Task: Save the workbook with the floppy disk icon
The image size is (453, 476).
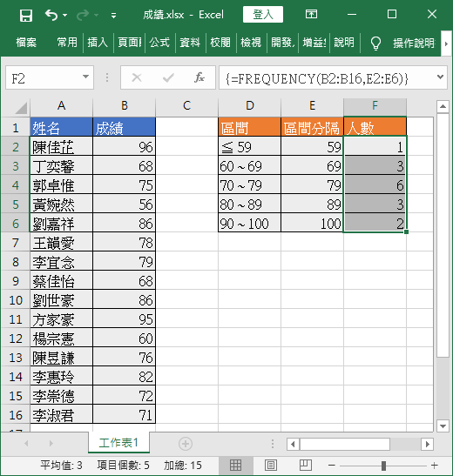Action: (x=26, y=15)
